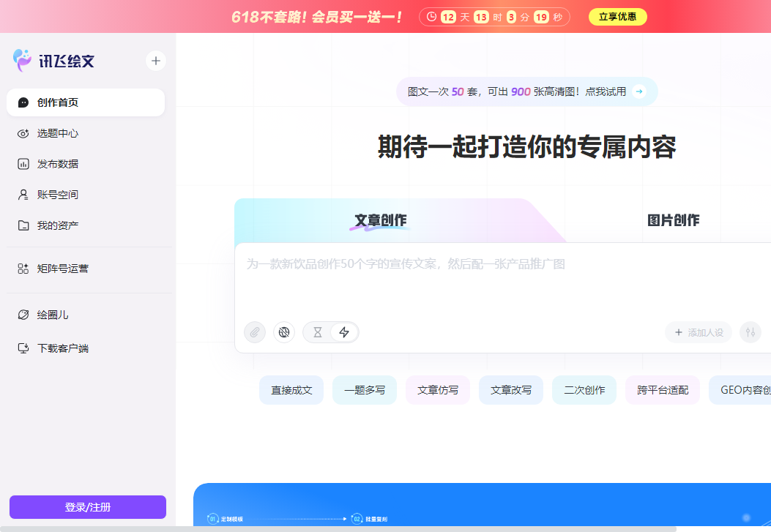
Task: Click the 发布数据 chart icon
Action: 23,164
